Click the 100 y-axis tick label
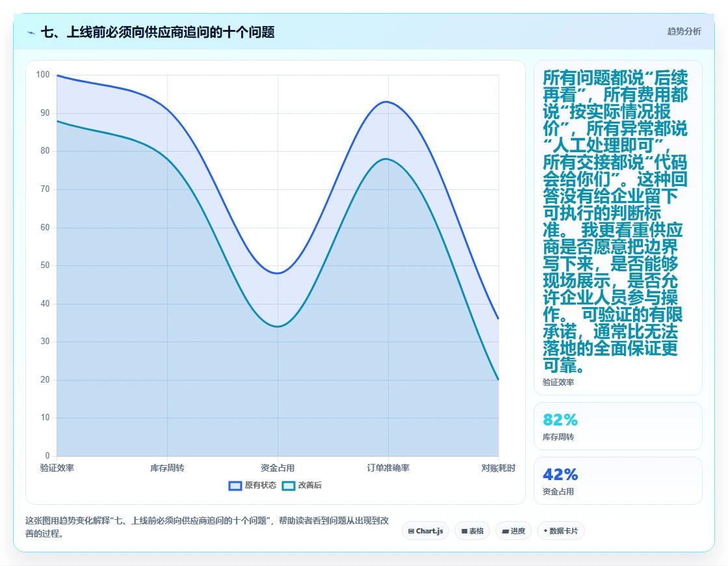 [43, 74]
